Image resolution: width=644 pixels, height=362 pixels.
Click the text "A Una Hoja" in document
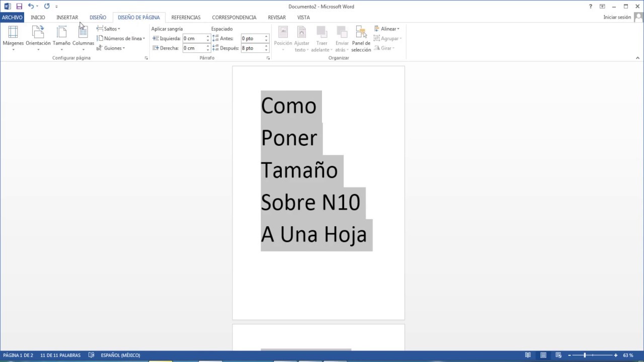point(313,235)
